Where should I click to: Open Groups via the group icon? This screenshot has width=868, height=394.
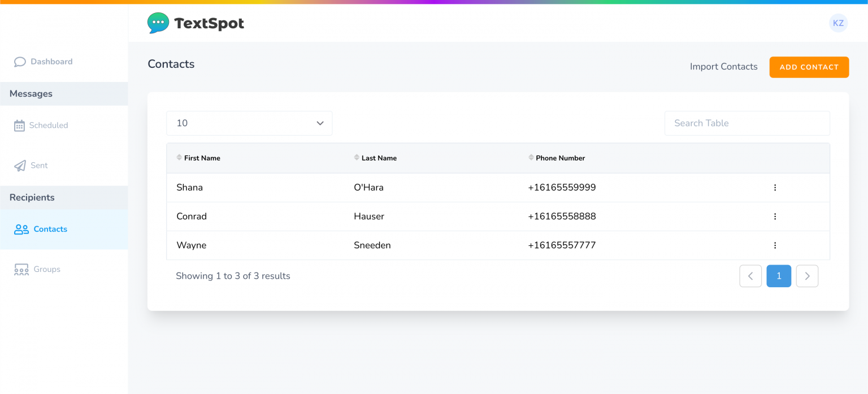click(x=21, y=269)
